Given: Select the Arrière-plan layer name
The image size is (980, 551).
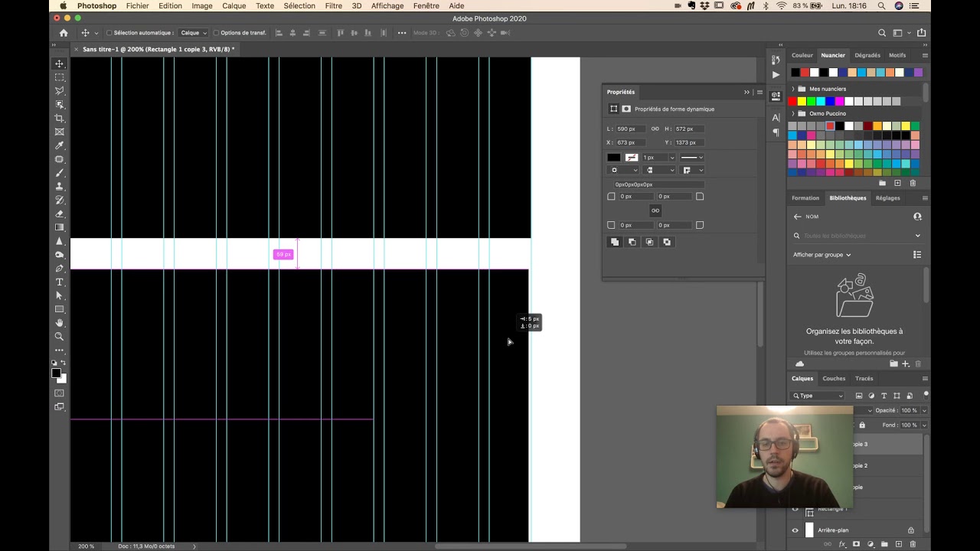Looking at the screenshot, I should click(833, 530).
